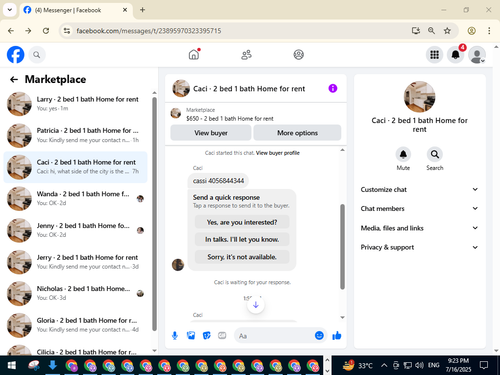
Task: Open Gloria conversation in list
Action: 75,325
